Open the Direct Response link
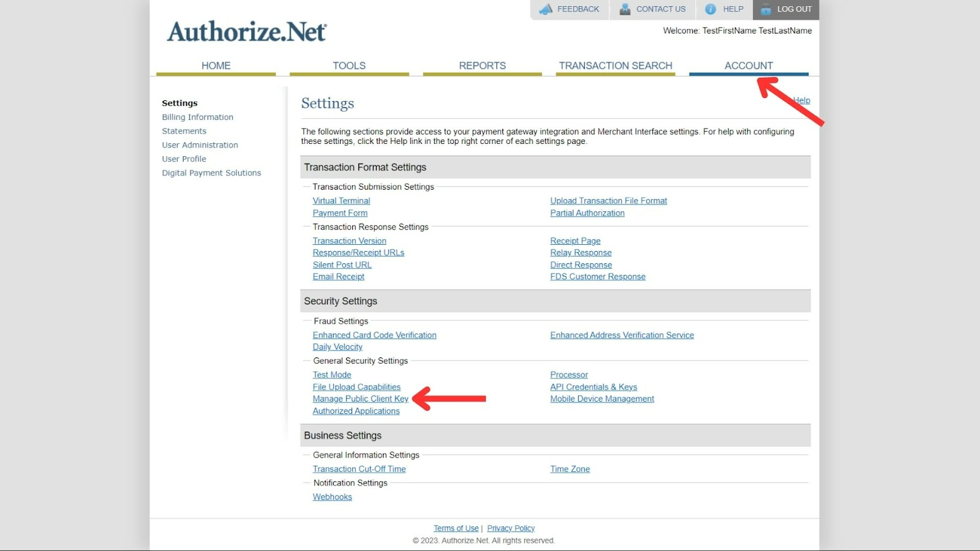 coord(581,264)
